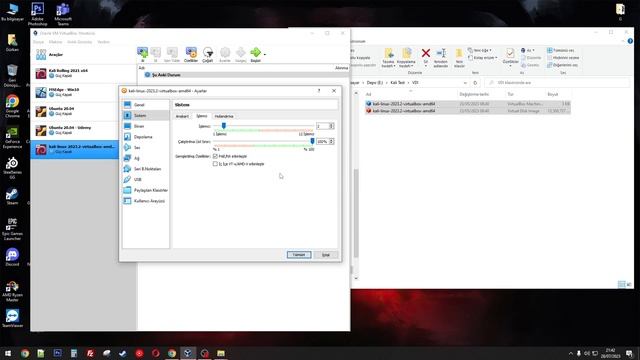Click Yeniden adlandır in Explorer ribbon

441,58
